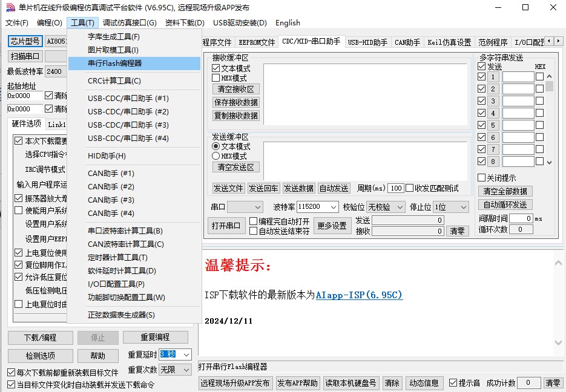Open the 串口 port dropdown

pos(245,207)
